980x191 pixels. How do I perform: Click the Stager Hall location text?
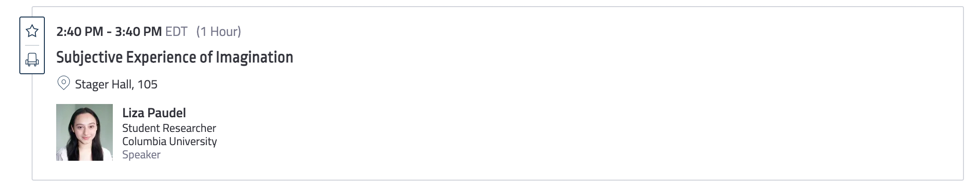point(103,84)
